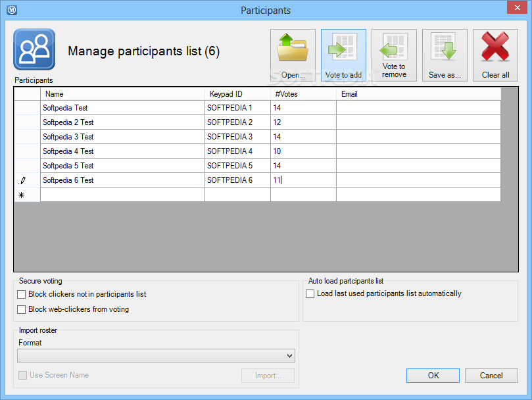Toggle Block web-clickers from voting

pos(22,309)
